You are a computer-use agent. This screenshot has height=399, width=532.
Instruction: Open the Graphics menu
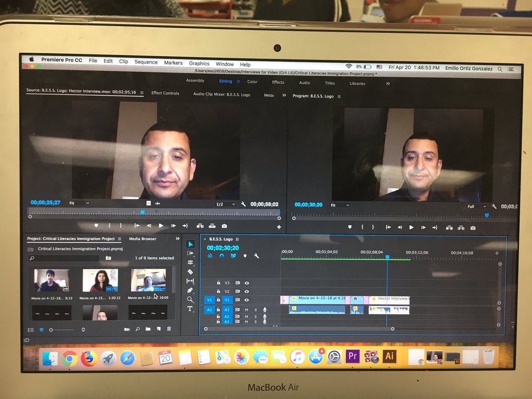pos(199,63)
